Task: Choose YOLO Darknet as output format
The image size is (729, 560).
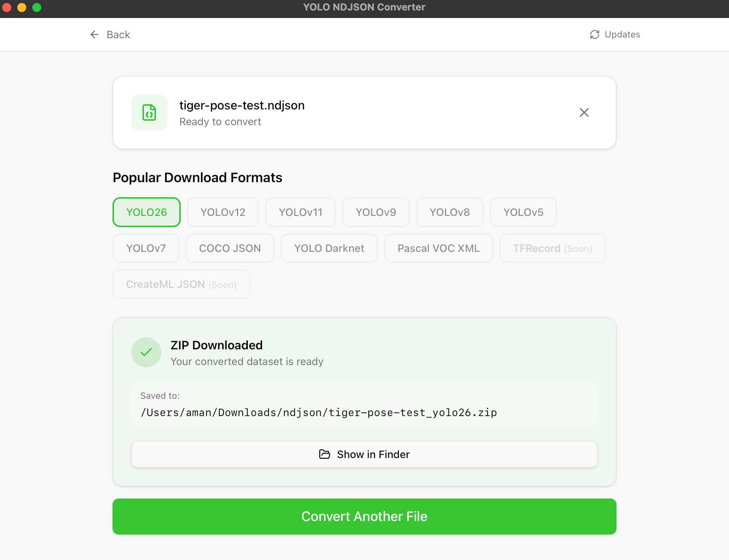Action: click(x=329, y=248)
